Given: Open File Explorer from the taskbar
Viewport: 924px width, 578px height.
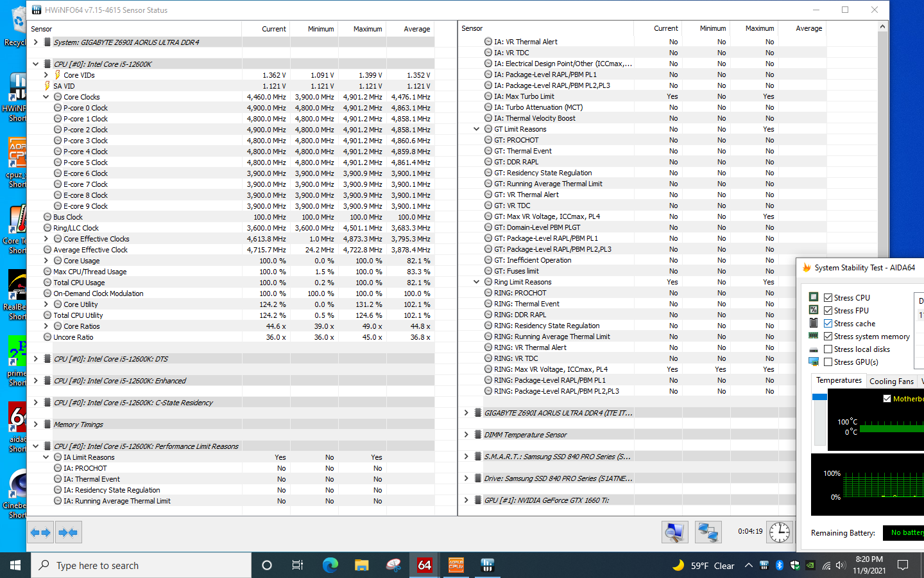Looking at the screenshot, I should tap(361, 565).
